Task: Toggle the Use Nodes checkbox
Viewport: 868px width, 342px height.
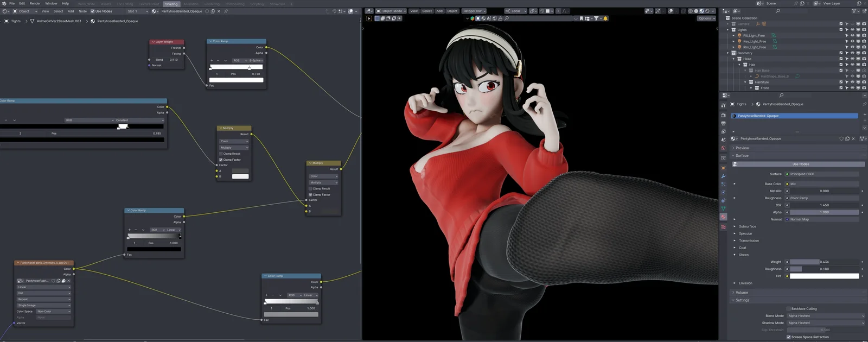Action: click(x=92, y=11)
